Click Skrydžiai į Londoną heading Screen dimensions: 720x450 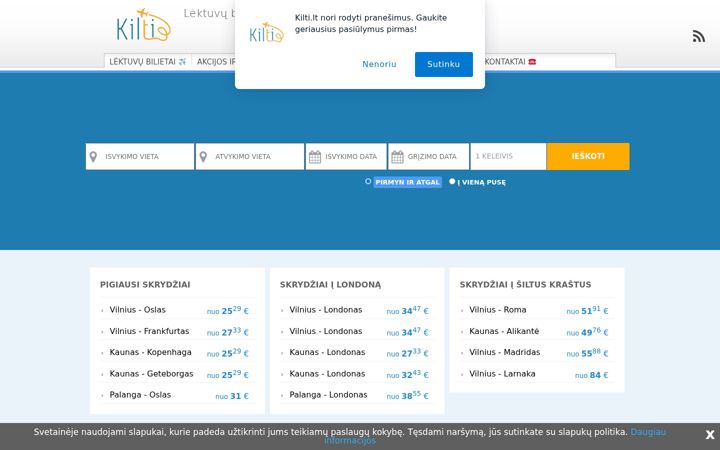[331, 285]
